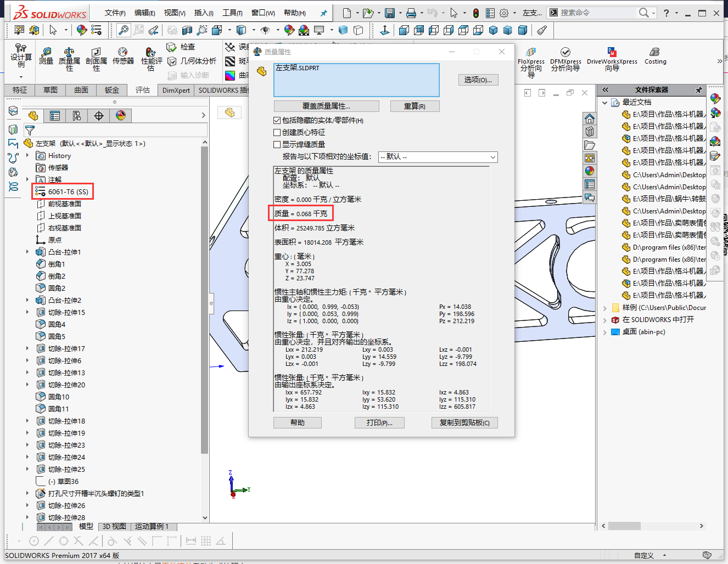This screenshot has height=564, width=728.
Task: Expand the 凸台-拉伸1 feature node
Action: pos(27,252)
